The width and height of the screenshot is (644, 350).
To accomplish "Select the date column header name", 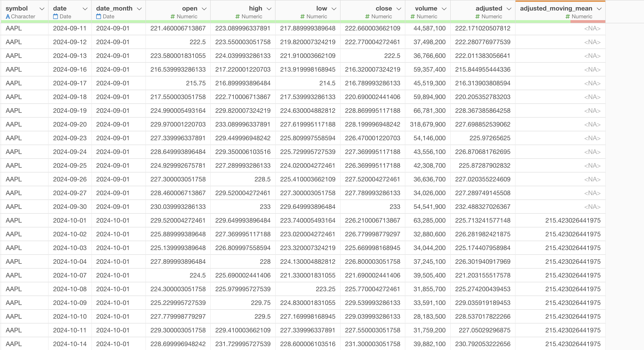I will click(x=60, y=8).
